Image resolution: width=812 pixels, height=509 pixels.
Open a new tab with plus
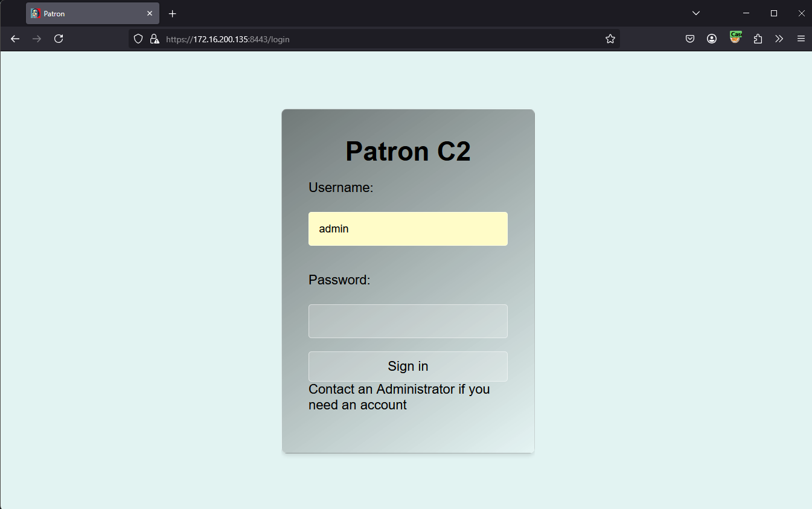point(173,13)
